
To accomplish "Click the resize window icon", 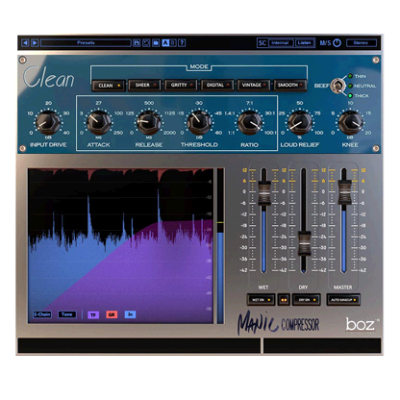I will [x=146, y=43].
